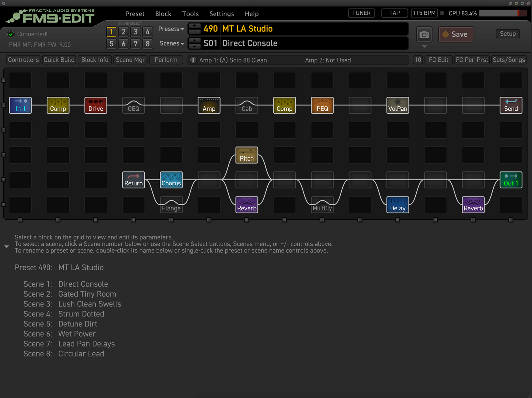Select the VolPan block
This screenshot has width=532, height=398.
coord(398,105)
